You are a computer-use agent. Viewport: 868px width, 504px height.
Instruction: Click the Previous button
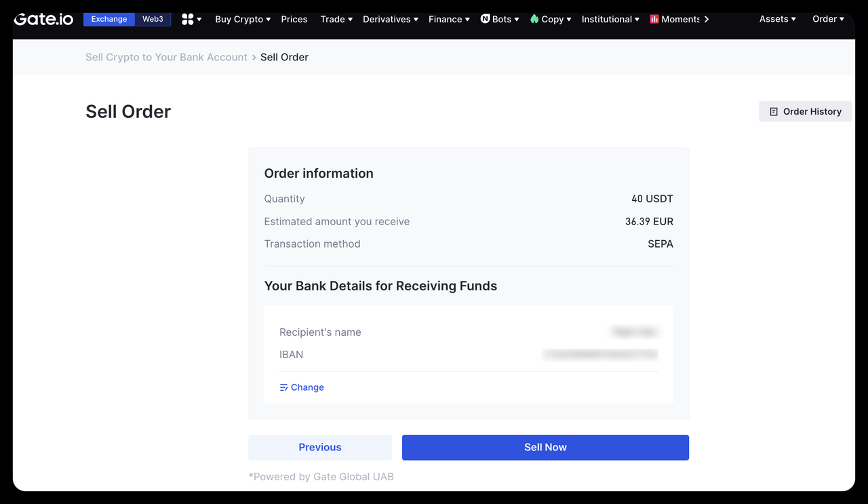pos(320,447)
